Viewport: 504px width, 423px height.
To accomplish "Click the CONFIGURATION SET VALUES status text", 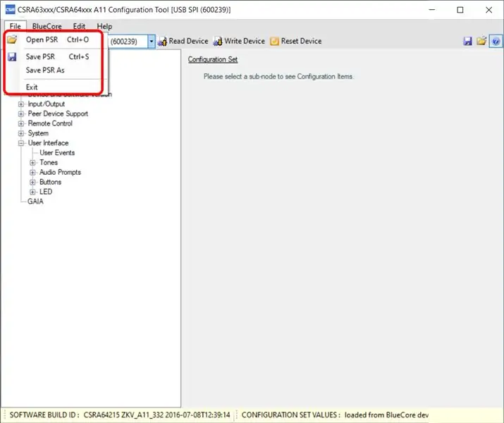I will (335, 415).
